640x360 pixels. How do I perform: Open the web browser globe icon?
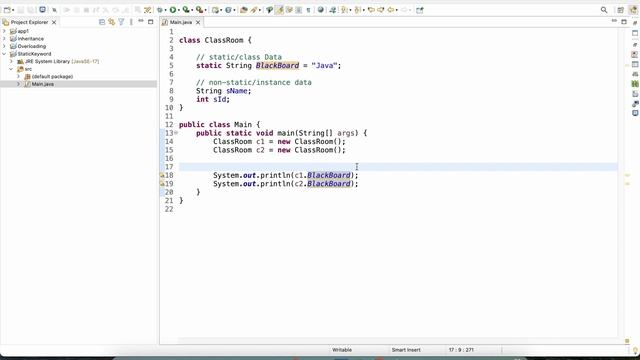click(x=321, y=10)
